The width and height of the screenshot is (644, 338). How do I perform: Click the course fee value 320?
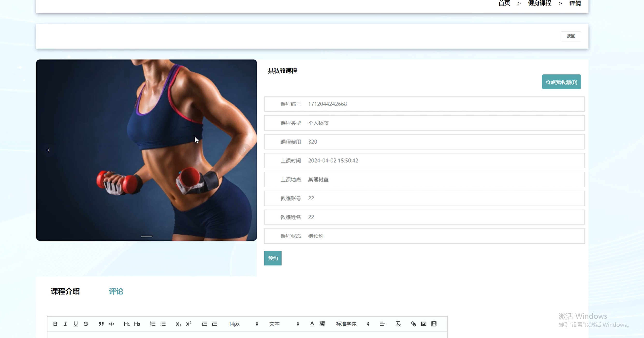(313, 142)
